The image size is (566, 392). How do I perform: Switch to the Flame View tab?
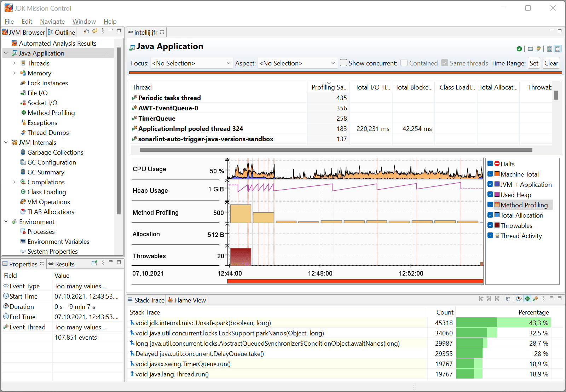187,300
